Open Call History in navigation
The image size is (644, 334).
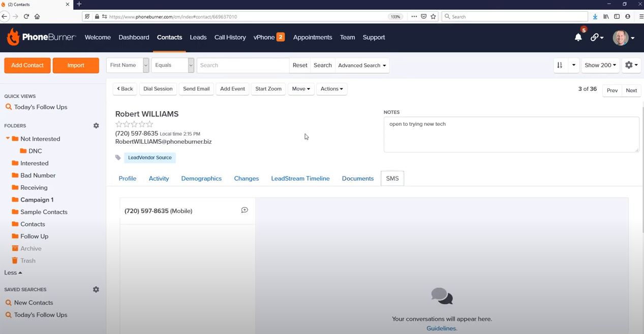[x=230, y=38]
